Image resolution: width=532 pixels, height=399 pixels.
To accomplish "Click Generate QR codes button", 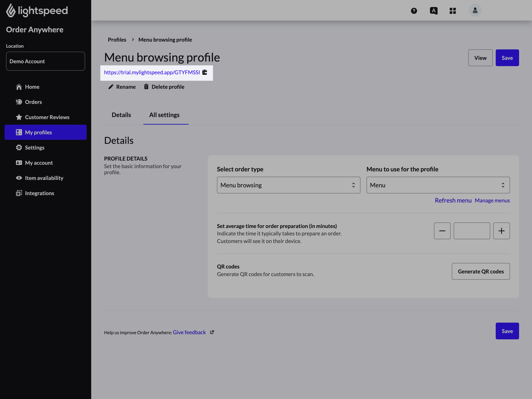I will click(481, 271).
